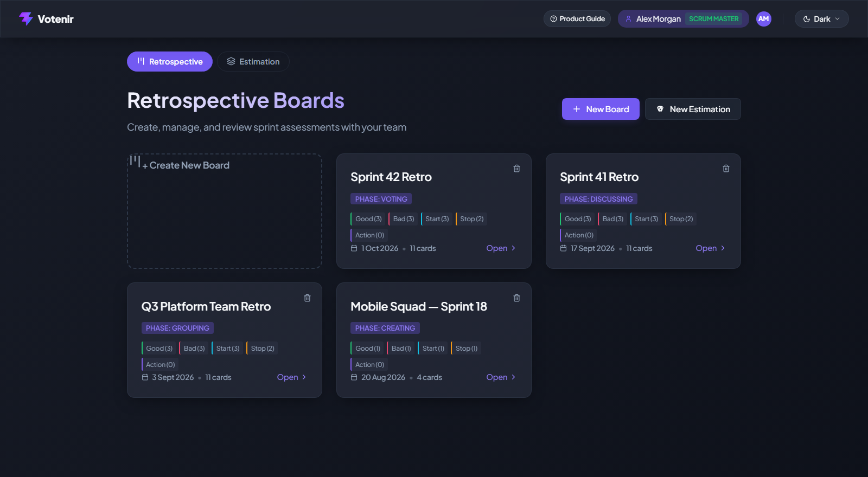Delete the Mobile Squad — Sprint 18 board
This screenshot has width=868, height=477.
(516, 298)
